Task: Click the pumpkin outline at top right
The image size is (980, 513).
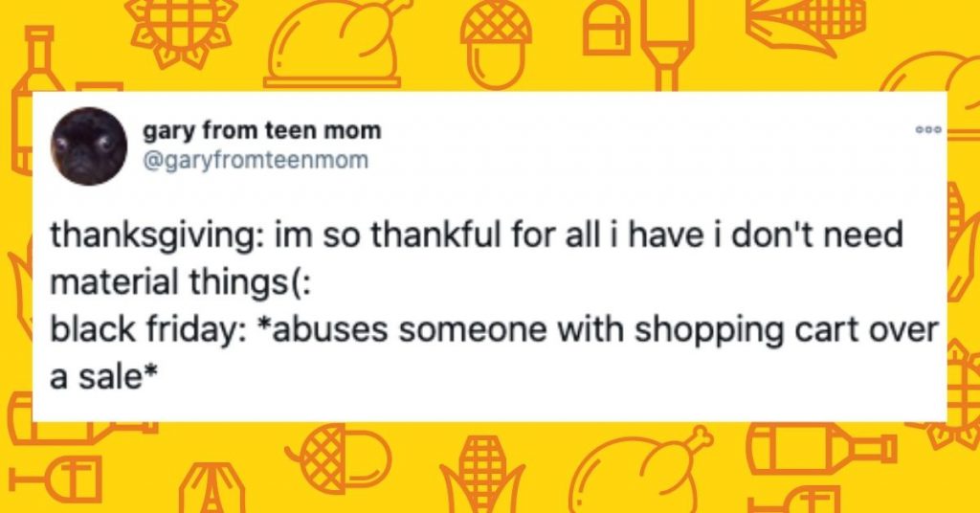Action: click(931, 72)
